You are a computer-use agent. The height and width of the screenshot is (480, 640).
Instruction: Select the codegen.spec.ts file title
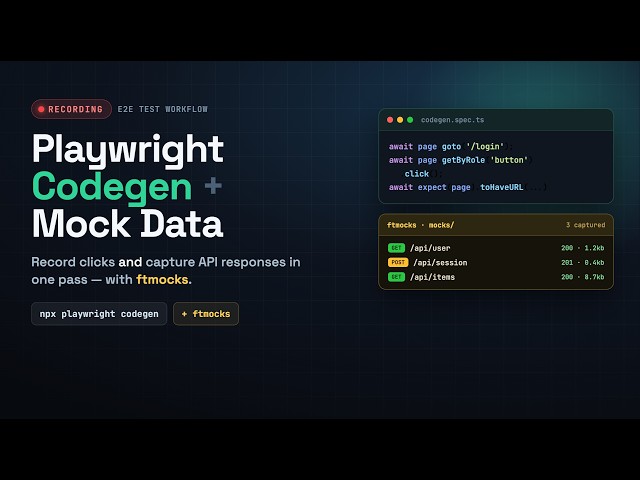point(452,120)
